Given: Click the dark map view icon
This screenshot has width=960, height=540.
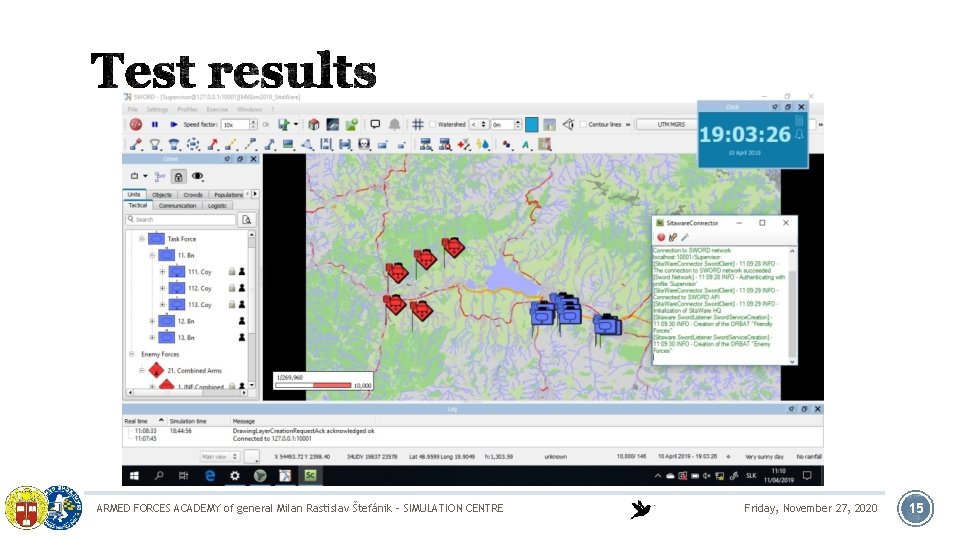Looking at the screenshot, I should 332,124.
